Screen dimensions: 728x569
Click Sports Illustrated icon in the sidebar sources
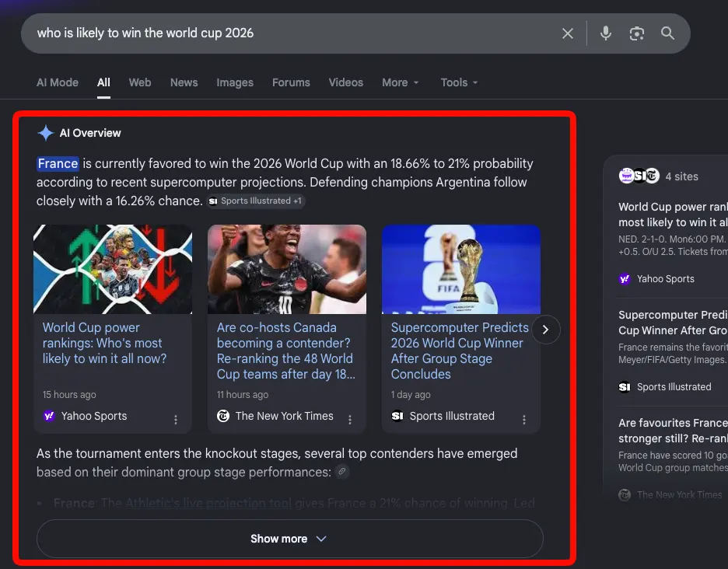[625, 387]
